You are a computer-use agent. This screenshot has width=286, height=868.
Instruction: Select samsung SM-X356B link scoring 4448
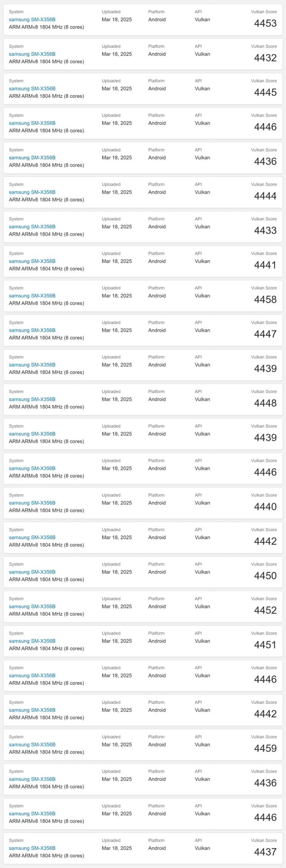pyautogui.click(x=32, y=399)
